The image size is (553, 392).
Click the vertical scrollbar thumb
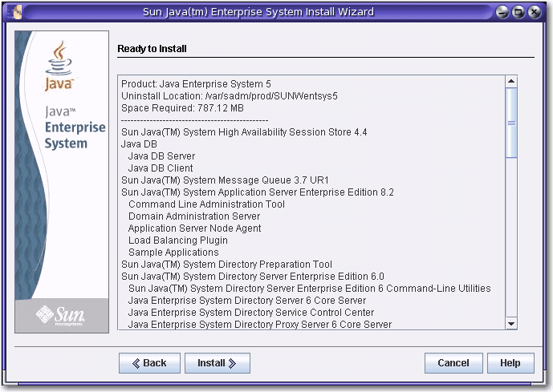click(511, 123)
